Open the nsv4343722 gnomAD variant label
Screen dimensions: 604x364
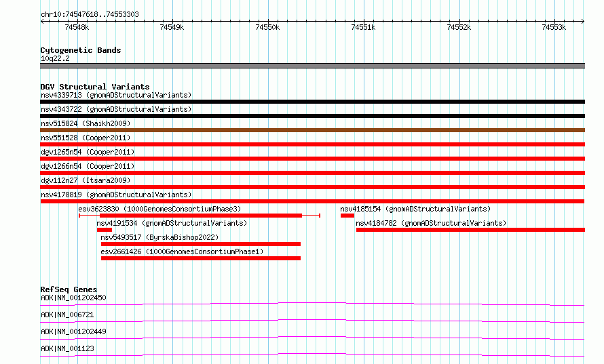[116, 109]
